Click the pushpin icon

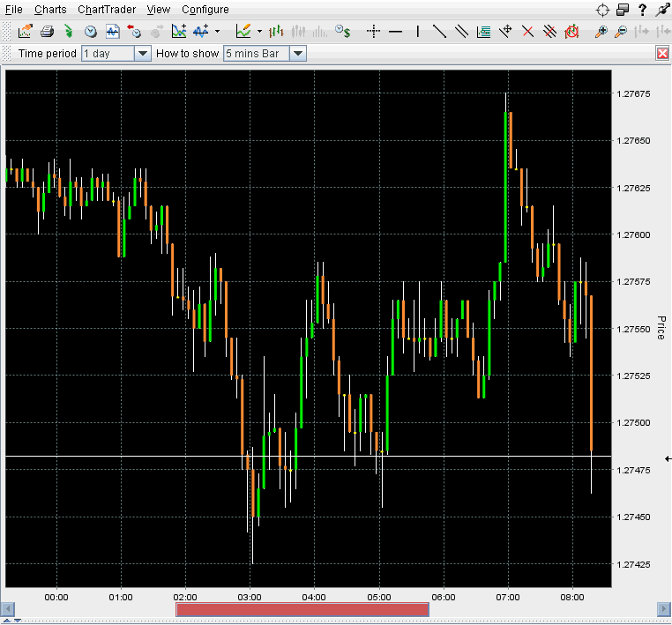(x=662, y=10)
